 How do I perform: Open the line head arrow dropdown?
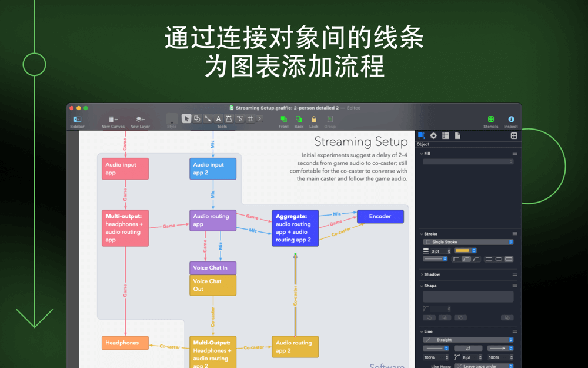pos(500,349)
